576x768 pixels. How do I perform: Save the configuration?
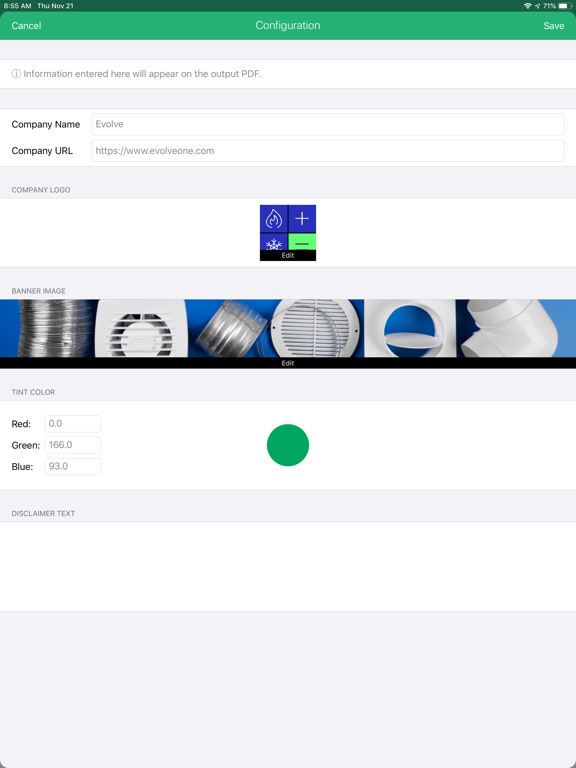553,25
